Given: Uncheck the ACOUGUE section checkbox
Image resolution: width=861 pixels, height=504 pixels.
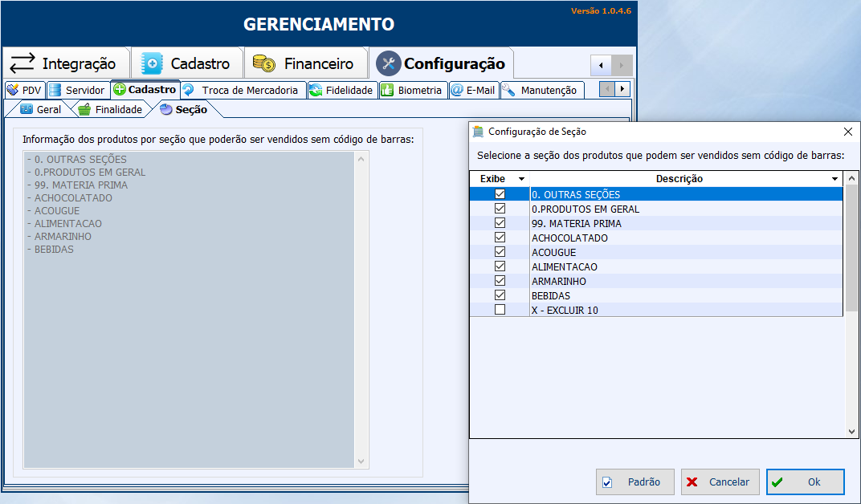Looking at the screenshot, I should click(x=500, y=252).
